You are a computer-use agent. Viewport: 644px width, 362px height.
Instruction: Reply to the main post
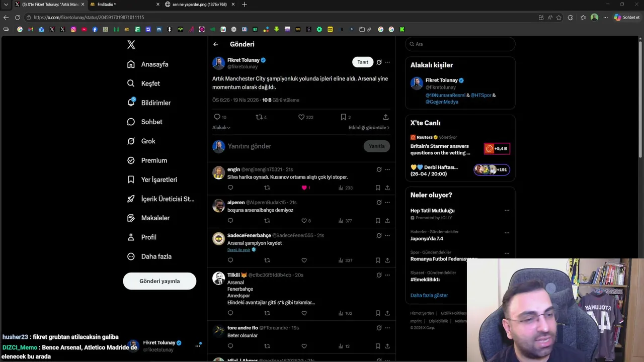(x=217, y=117)
